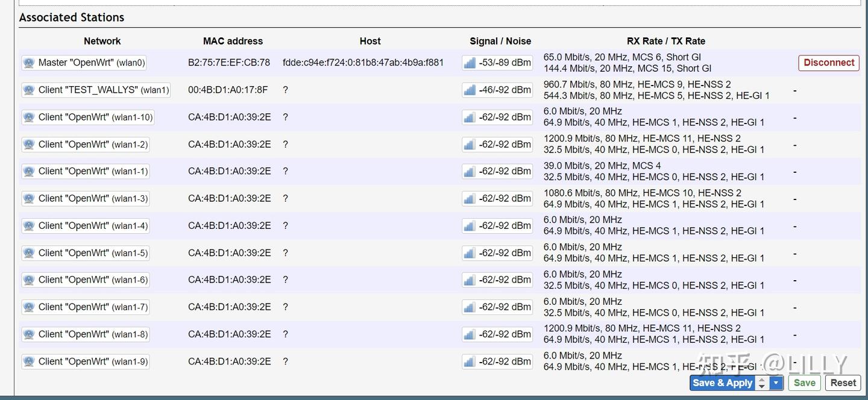Click the MAC address column header
Image resolution: width=868 pixels, height=400 pixels.
(233, 41)
